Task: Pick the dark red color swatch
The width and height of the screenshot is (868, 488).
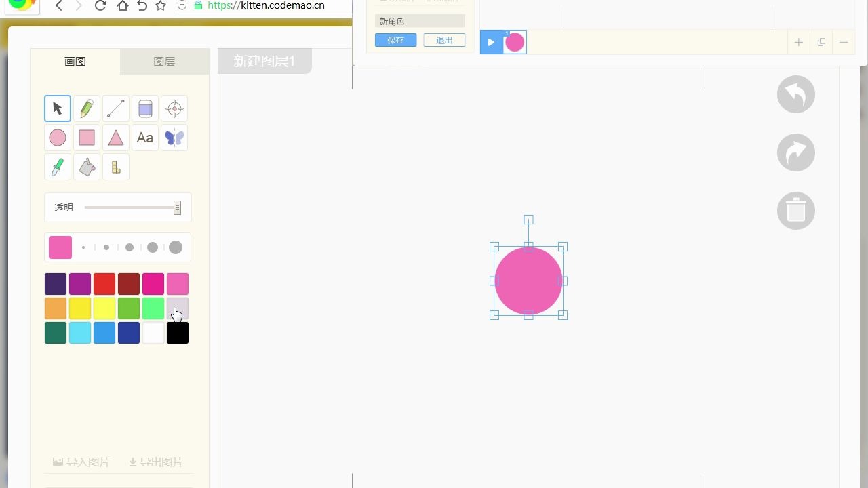Action: point(129,284)
